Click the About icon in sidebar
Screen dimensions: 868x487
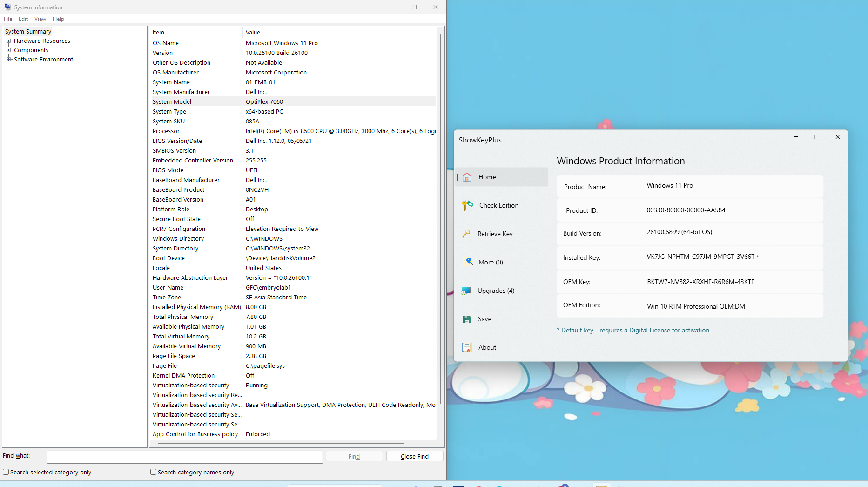pos(467,347)
